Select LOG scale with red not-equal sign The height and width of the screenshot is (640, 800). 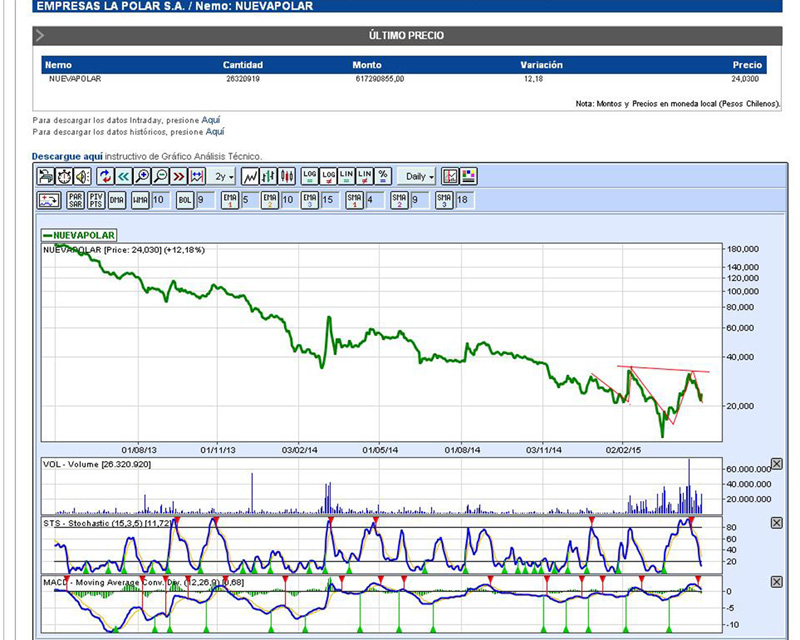[328, 177]
